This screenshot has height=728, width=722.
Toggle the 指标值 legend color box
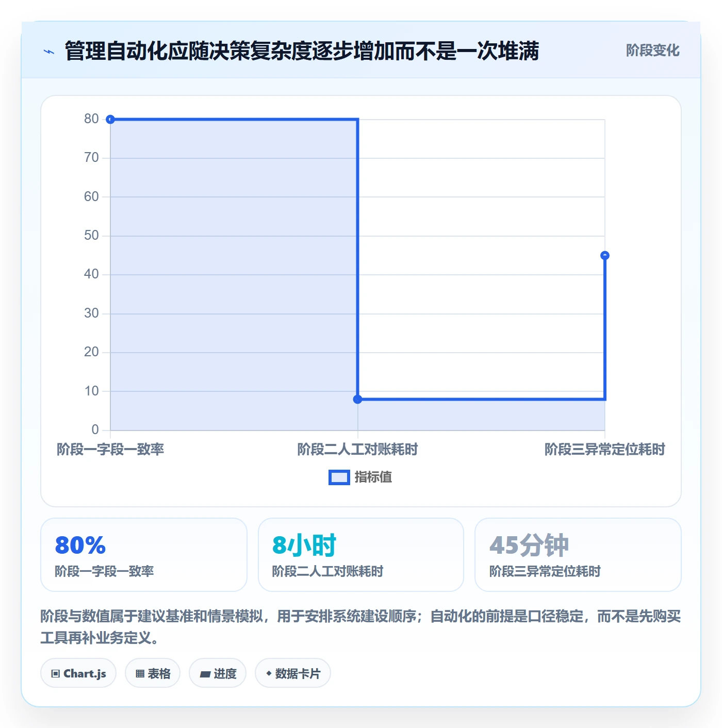tap(339, 477)
